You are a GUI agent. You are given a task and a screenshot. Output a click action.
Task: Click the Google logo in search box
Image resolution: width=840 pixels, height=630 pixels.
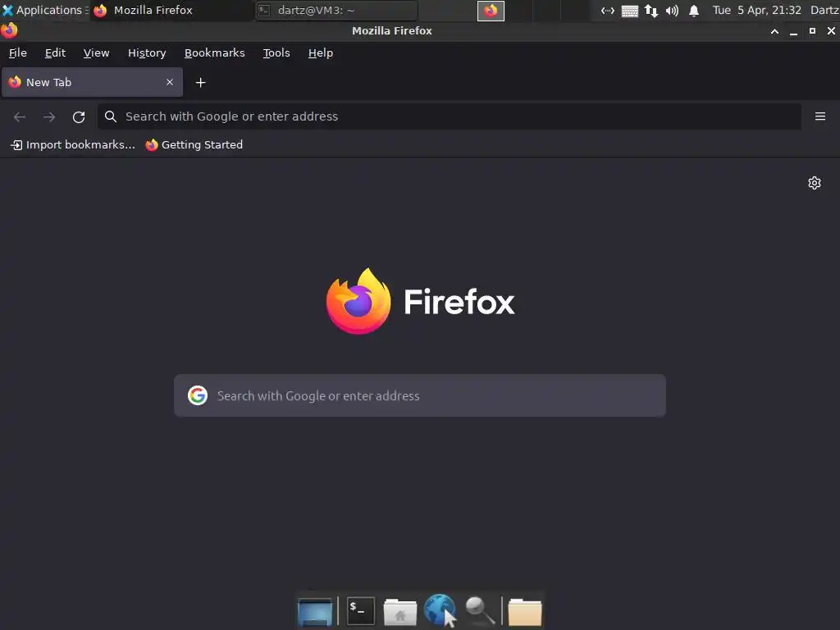tap(198, 395)
